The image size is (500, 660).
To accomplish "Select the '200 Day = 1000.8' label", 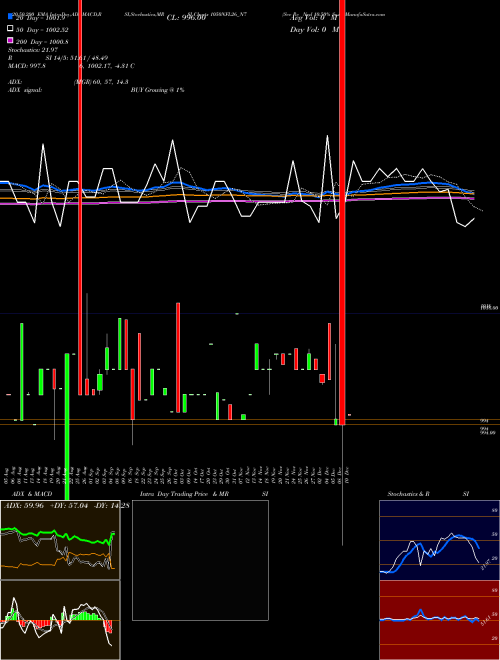I will pyautogui.click(x=42, y=42).
